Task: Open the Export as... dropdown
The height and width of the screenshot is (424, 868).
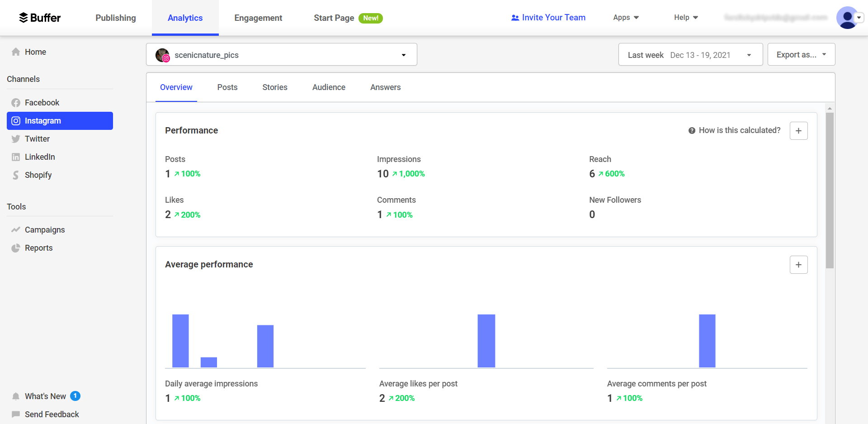Action: 801,55
